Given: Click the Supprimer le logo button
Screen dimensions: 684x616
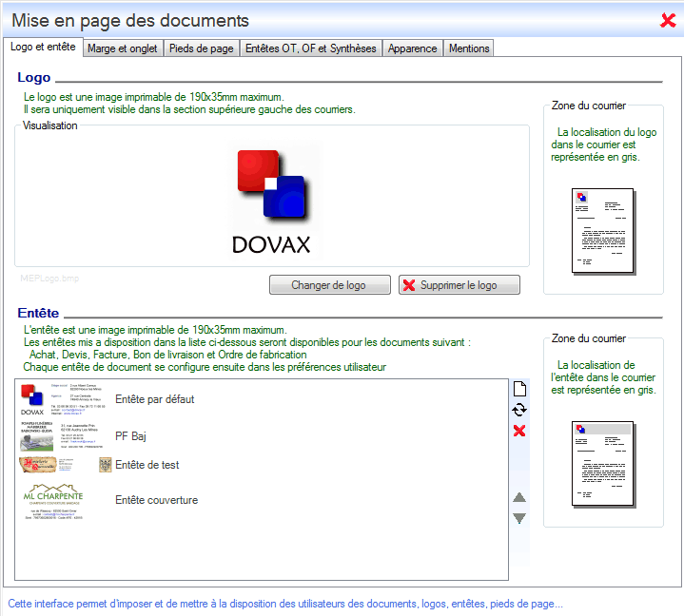Looking at the screenshot, I should tap(459, 285).
